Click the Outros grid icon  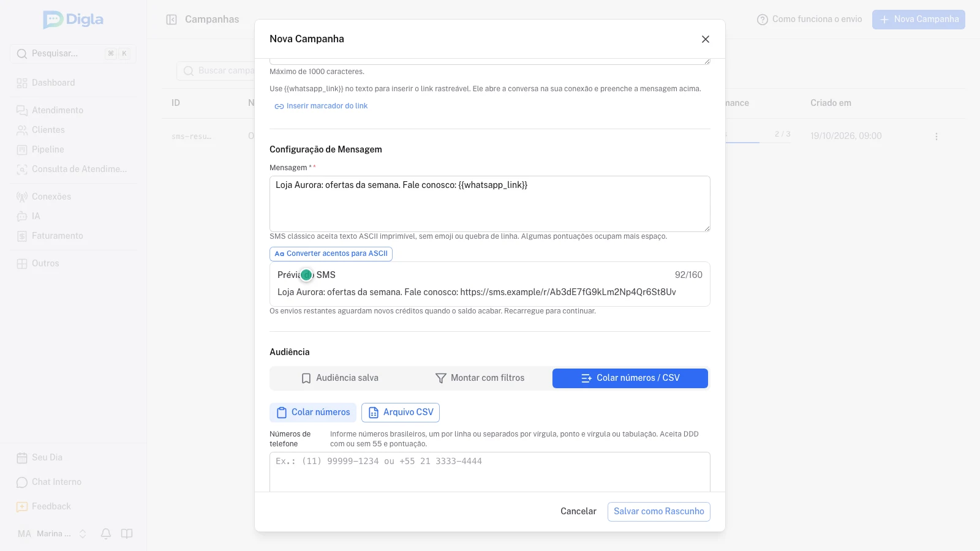click(22, 263)
